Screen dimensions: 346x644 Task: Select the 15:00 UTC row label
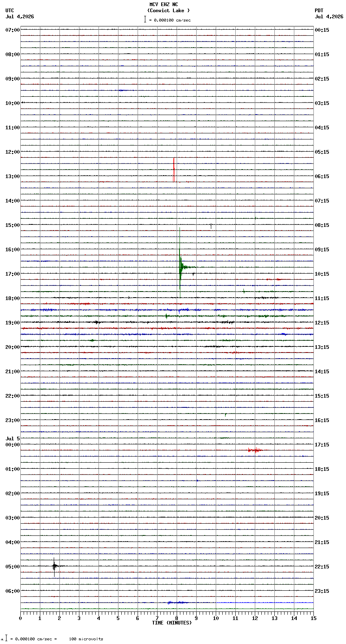13,225
